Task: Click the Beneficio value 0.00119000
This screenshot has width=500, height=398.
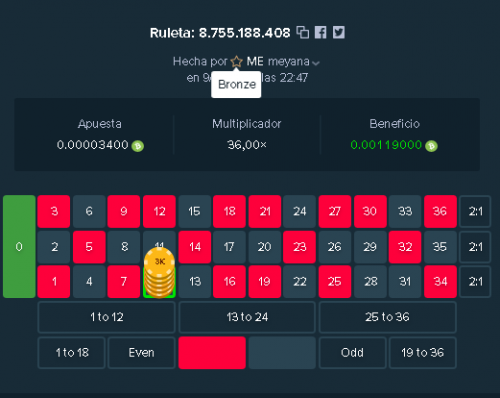Action: [x=386, y=145]
